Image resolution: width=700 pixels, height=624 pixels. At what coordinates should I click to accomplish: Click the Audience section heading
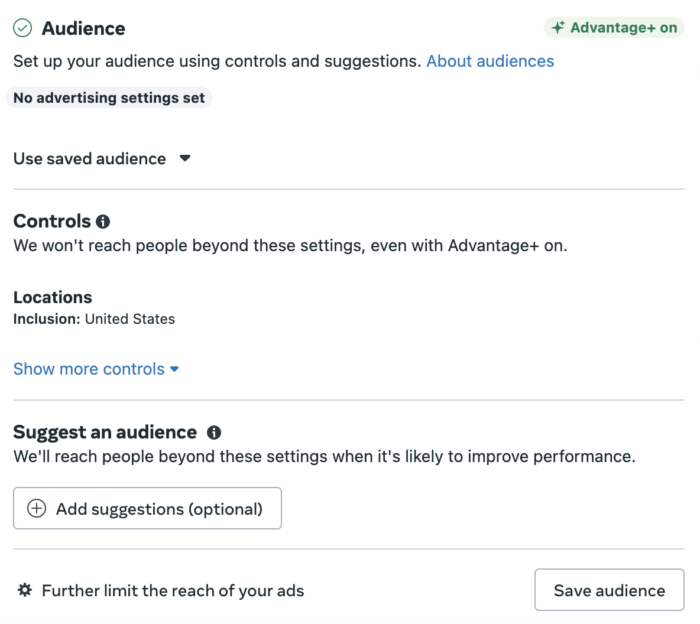(83, 29)
